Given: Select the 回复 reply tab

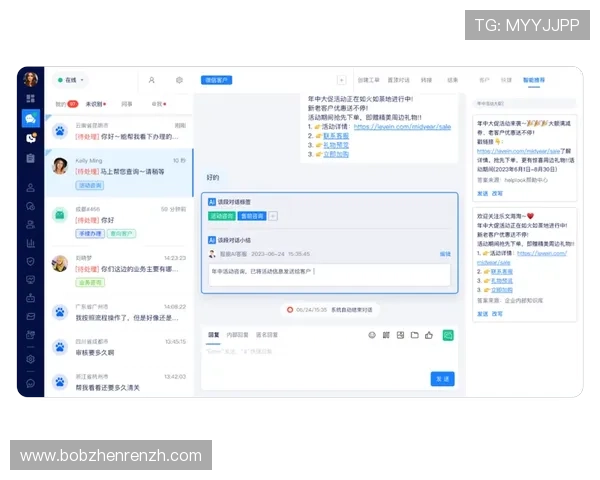Looking at the screenshot, I should pyautogui.click(x=214, y=335).
